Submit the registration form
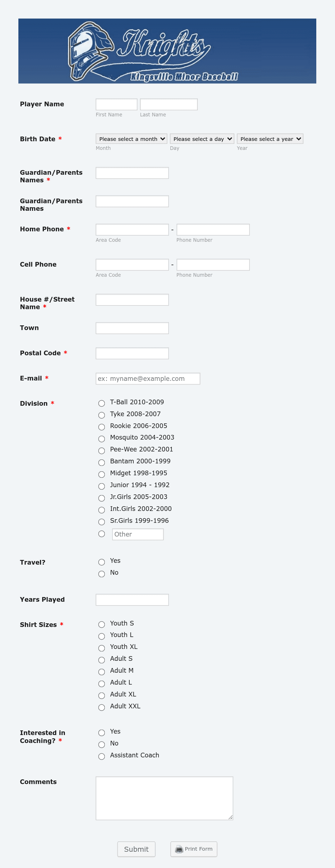Image resolution: width=335 pixels, height=868 pixels. click(136, 849)
